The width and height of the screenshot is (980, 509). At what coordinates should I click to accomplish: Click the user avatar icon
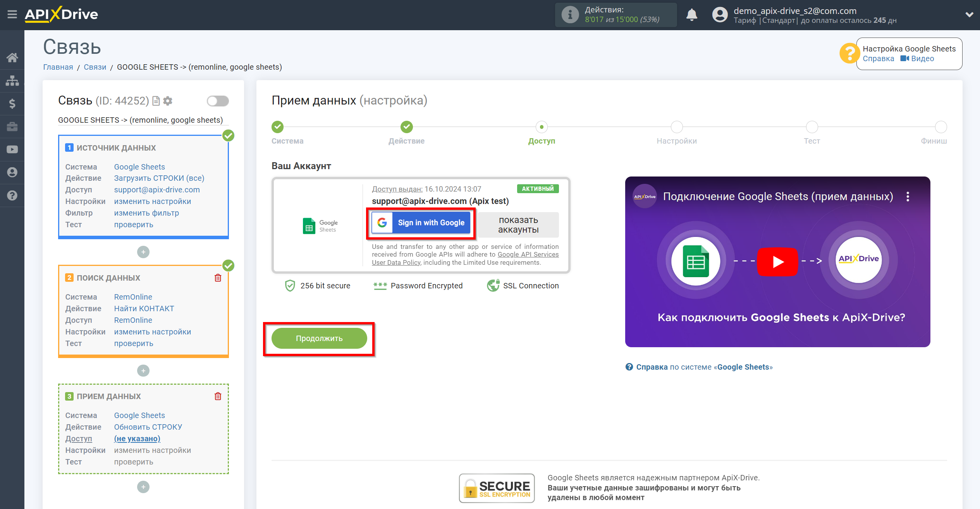click(720, 15)
